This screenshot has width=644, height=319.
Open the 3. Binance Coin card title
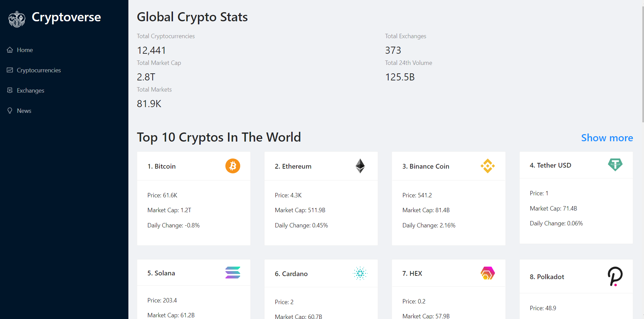426,166
